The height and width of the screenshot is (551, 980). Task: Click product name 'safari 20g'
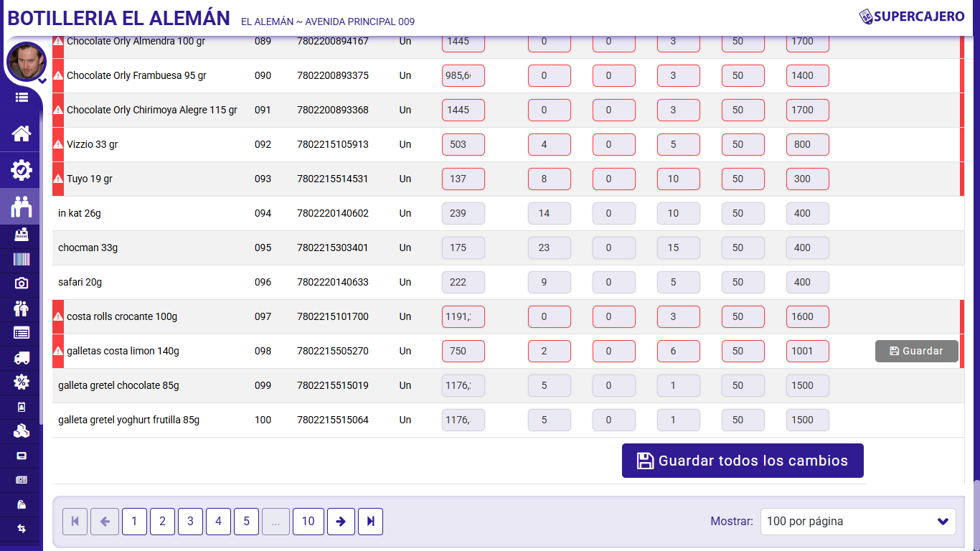point(80,282)
